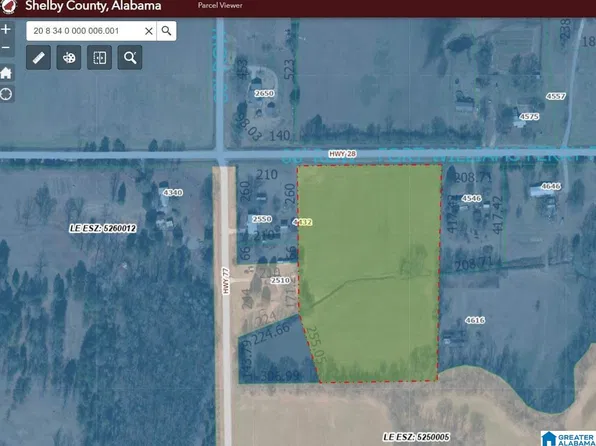Image resolution: width=596 pixels, height=446 pixels.
Task: Find my location with the locate button
Action: point(6,94)
